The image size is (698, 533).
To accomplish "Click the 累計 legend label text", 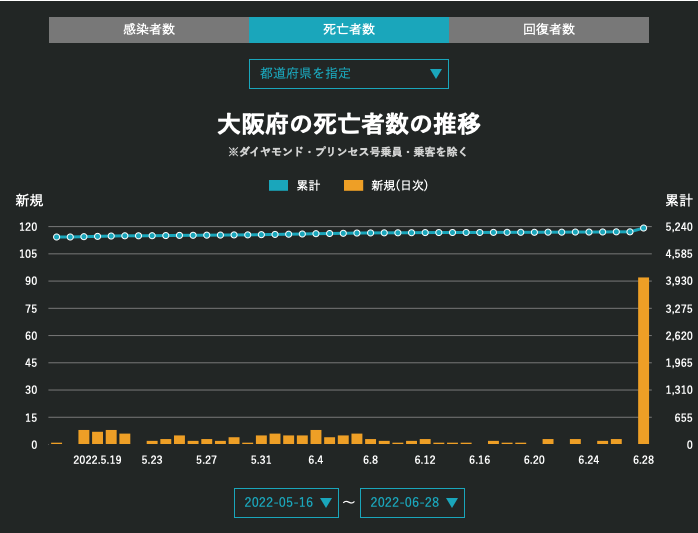I will (x=308, y=186).
